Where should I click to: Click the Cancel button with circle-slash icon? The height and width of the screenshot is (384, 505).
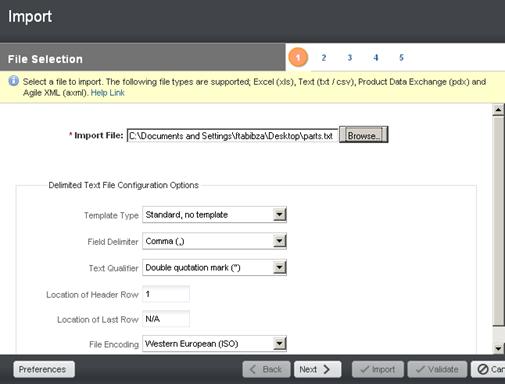[x=488, y=369]
